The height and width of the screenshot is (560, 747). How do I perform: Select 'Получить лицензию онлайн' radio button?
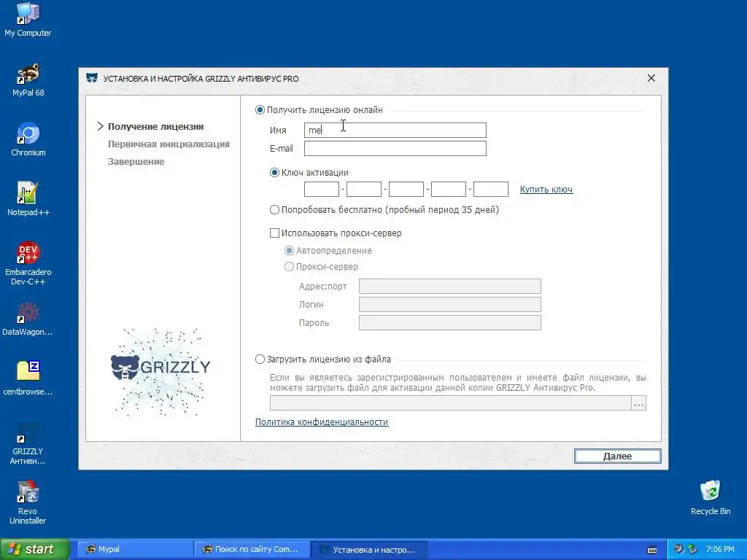(260, 110)
